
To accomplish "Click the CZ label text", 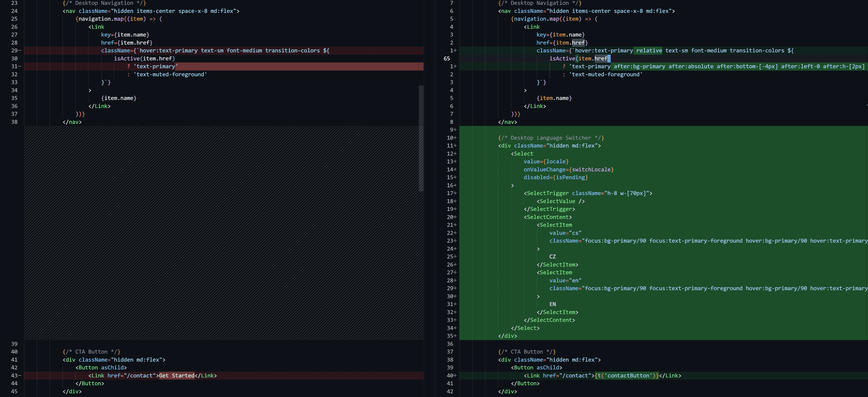I will (x=553, y=257).
